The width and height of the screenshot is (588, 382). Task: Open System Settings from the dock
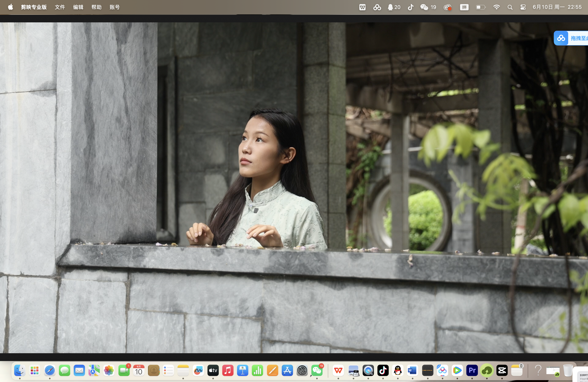point(302,371)
